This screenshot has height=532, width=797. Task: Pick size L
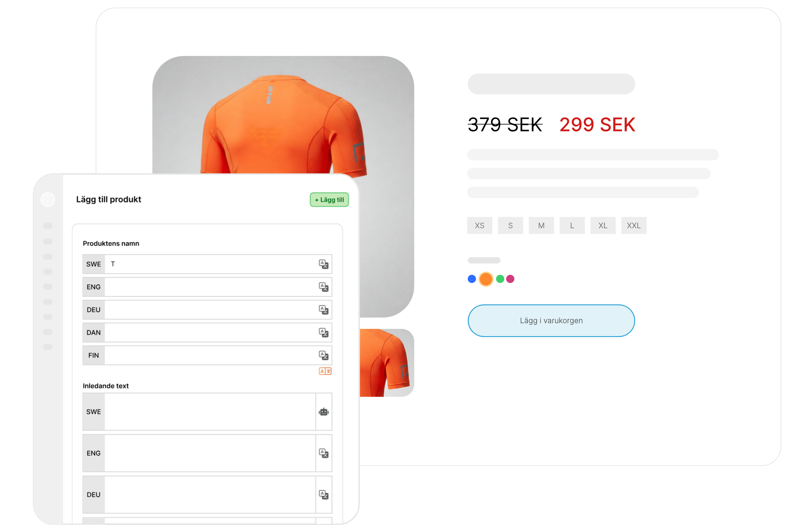pyautogui.click(x=572, y=226)
